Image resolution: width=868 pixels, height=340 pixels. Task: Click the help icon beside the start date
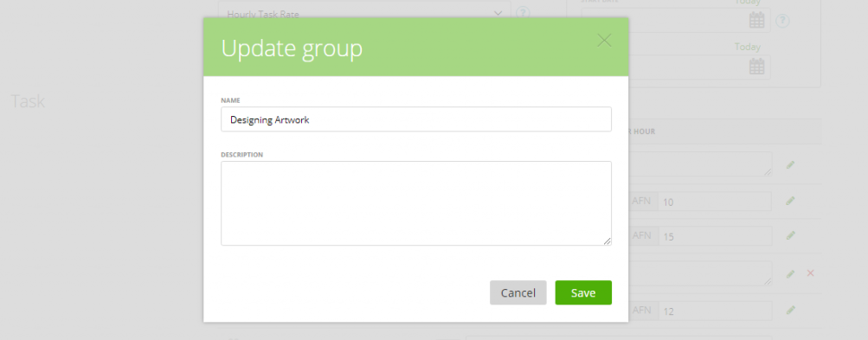point(782,21)
